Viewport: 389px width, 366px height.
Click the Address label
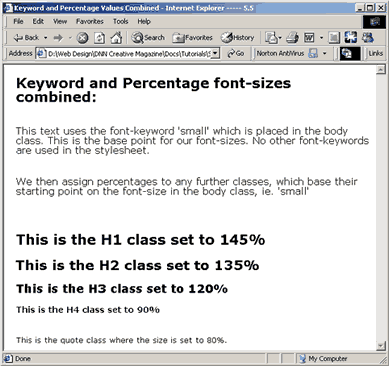[20, 53]
